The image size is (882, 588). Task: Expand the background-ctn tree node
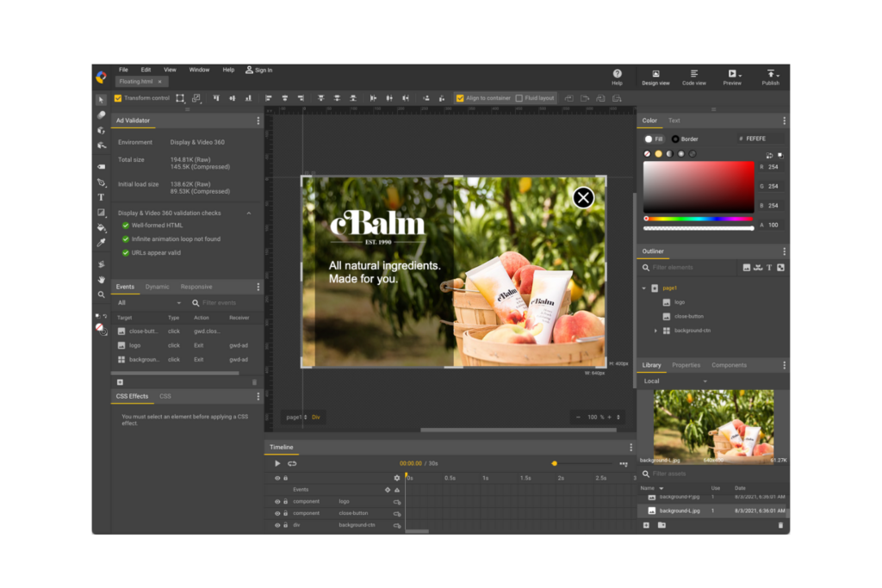(x=655, y=331)
